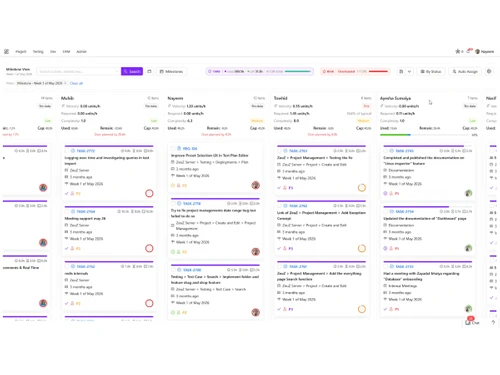Tick checkbox on Linux Inspector documentation card
Viewport: 500px width, 375px height.
tap(386, 151)
